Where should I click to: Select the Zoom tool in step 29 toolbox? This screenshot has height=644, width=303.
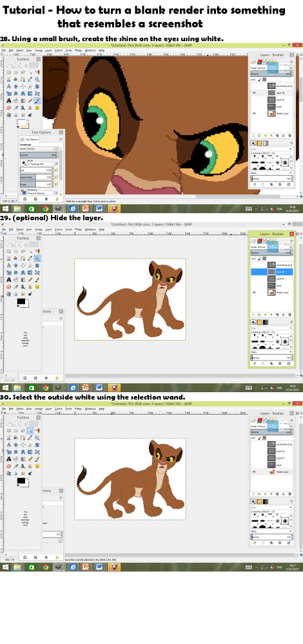point(37,258)
